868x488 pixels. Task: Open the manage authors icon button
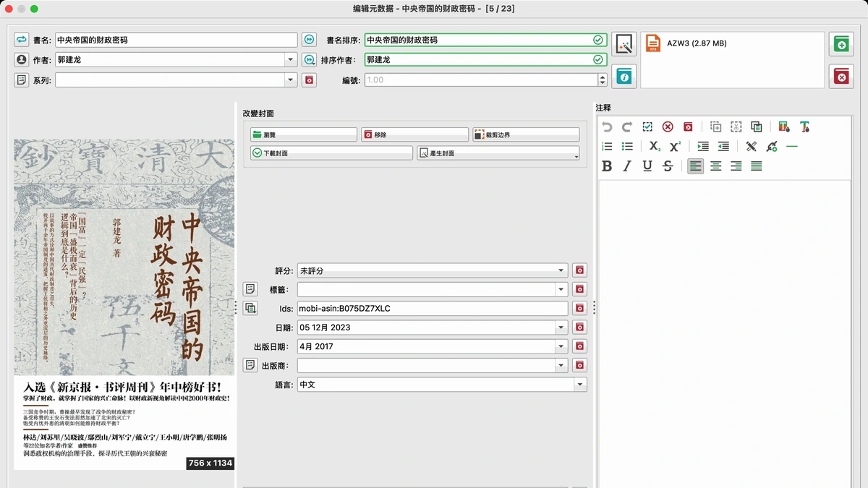coord(21,60)
